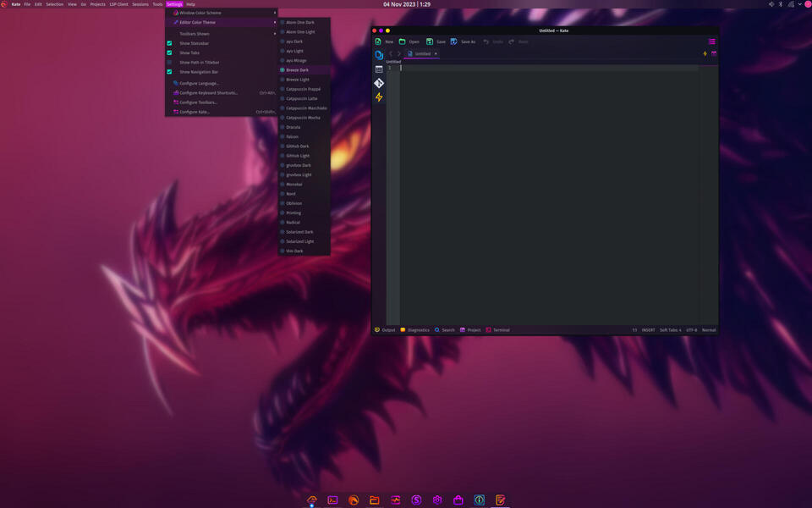
Task: Click Configure Toolbars… entry
Action: pyautogui.click(x=222, y=102)
